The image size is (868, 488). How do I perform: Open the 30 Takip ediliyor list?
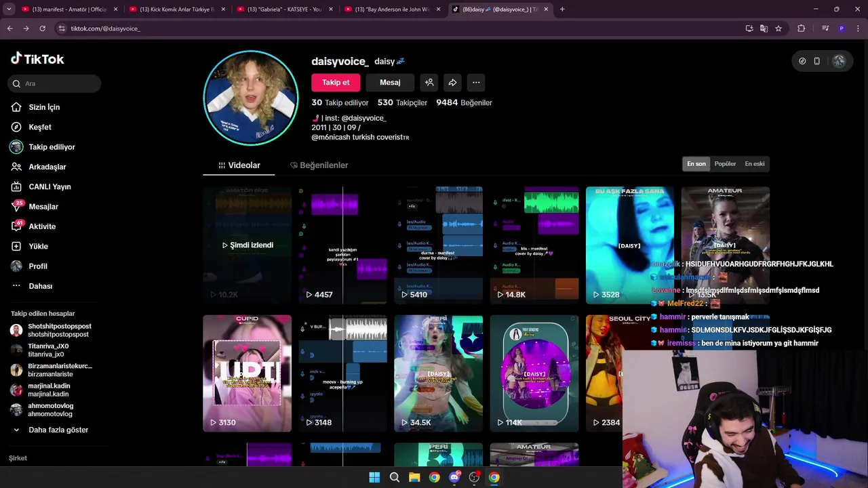click(340, 102)
